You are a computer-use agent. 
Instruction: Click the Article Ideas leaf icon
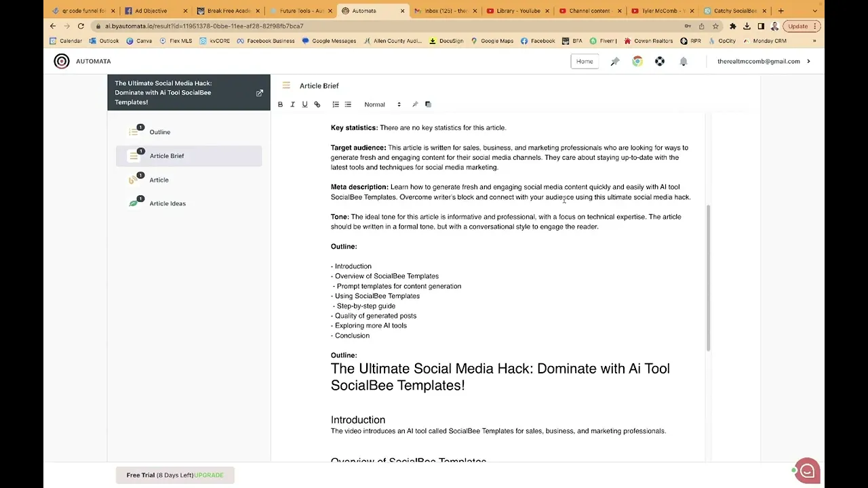[134, 203]
